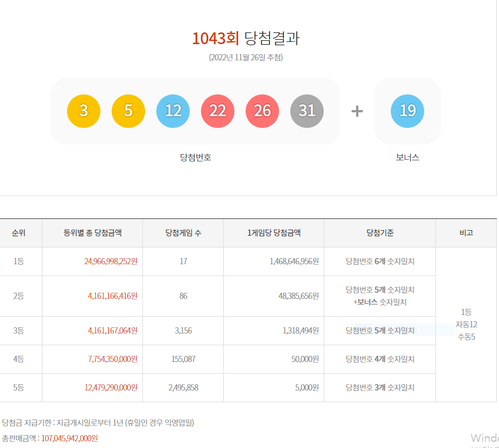
Task: Click the red ball numbered 26
Action: [262, 111]
